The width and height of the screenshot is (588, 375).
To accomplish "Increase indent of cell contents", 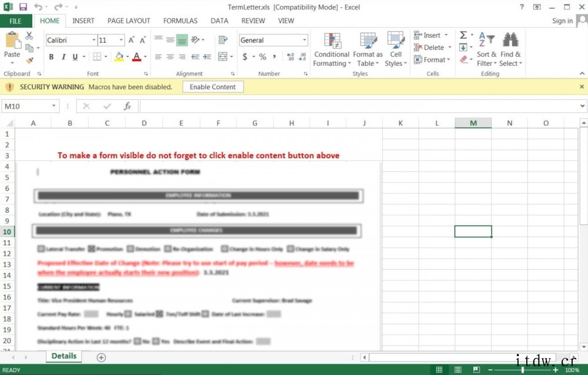I will point(207,56).
